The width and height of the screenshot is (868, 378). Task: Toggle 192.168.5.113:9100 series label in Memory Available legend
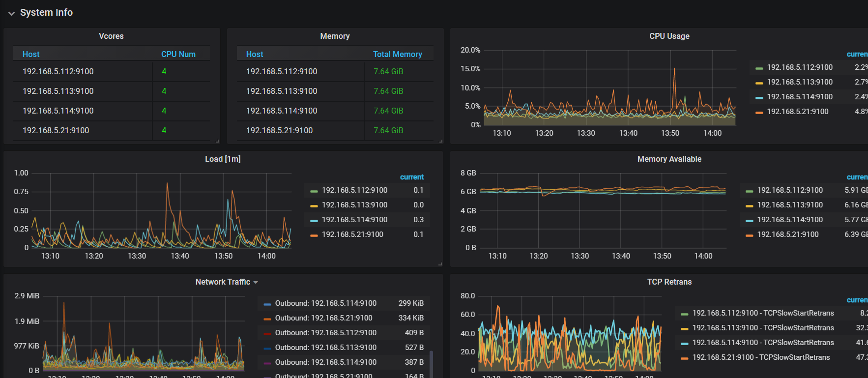click(x=790, y=205)
